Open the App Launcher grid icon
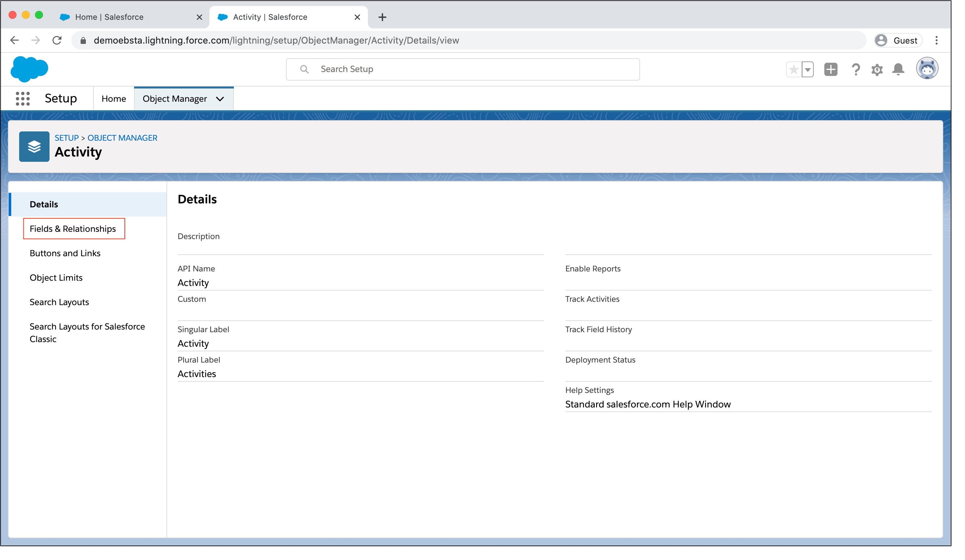965x560 pixels. pyautogui.click(x=22, y=99)
